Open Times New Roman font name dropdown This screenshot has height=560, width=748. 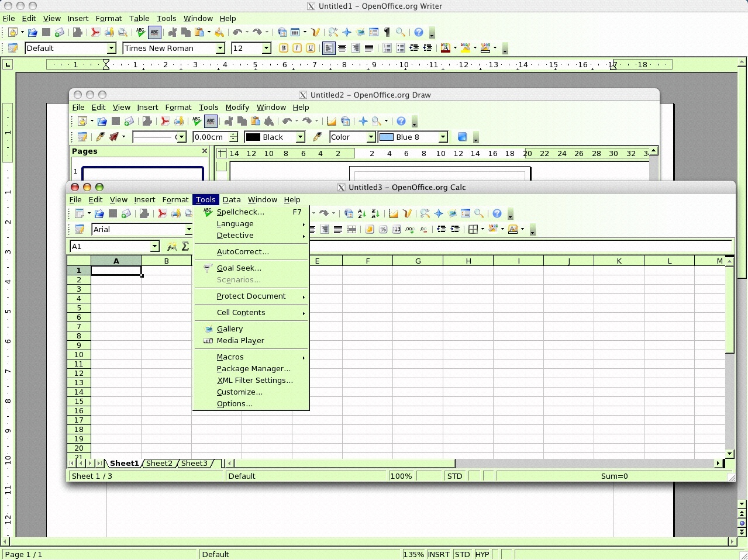pos(220,49)
